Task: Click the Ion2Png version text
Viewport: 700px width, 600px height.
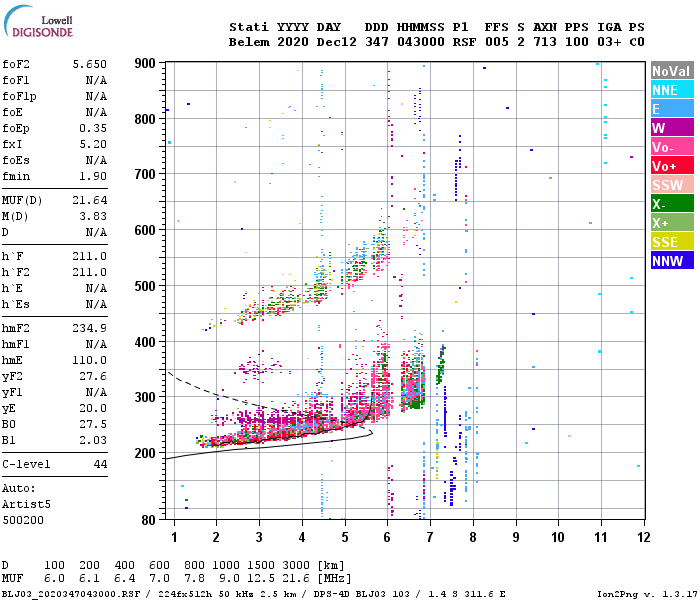Action: point(645,594)
